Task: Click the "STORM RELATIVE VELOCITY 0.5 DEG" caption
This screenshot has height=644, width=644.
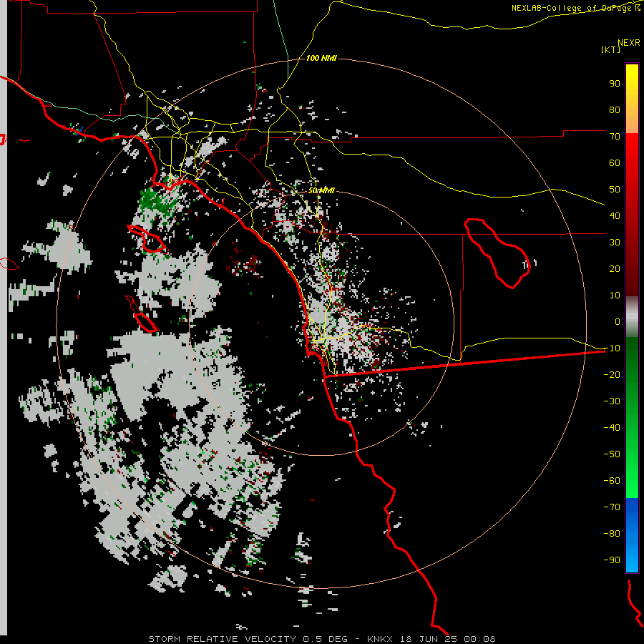Action: click(x=248, y=639)
